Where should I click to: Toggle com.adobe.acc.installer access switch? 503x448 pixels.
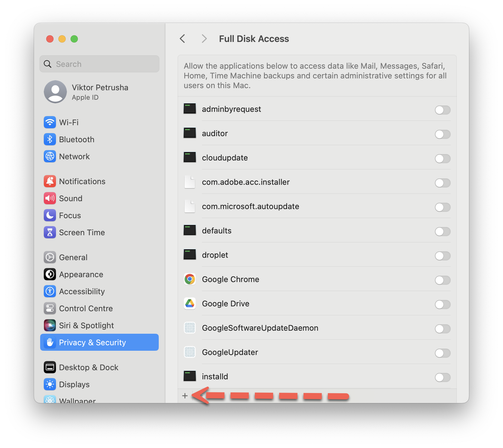[442, 183]
